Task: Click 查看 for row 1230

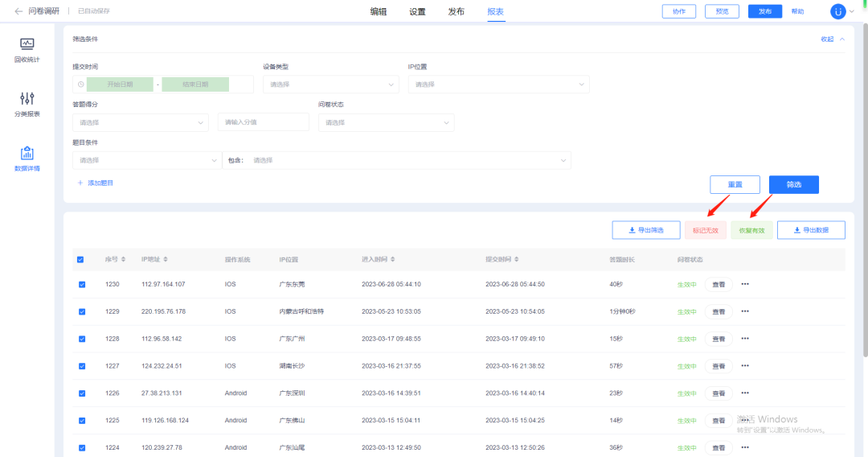Action: [719, 285]
